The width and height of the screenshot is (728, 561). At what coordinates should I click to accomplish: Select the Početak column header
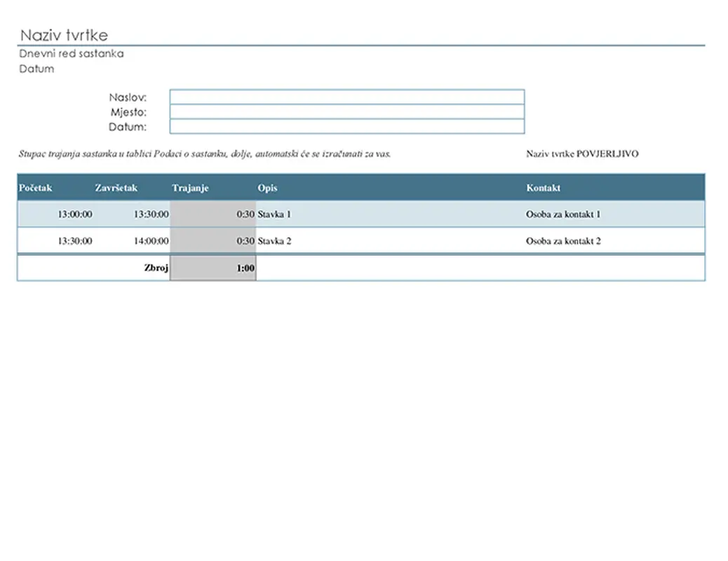(x=36, y=188)
